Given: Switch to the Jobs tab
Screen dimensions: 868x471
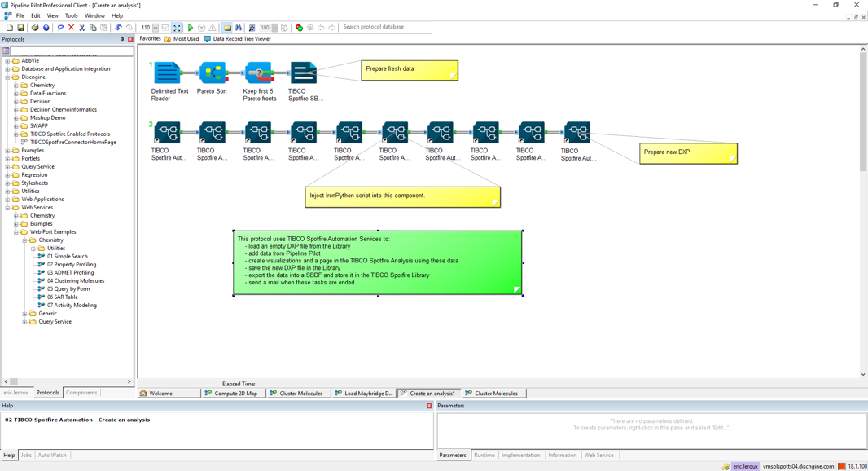Looking at the screenshot, I should point(26,455).
